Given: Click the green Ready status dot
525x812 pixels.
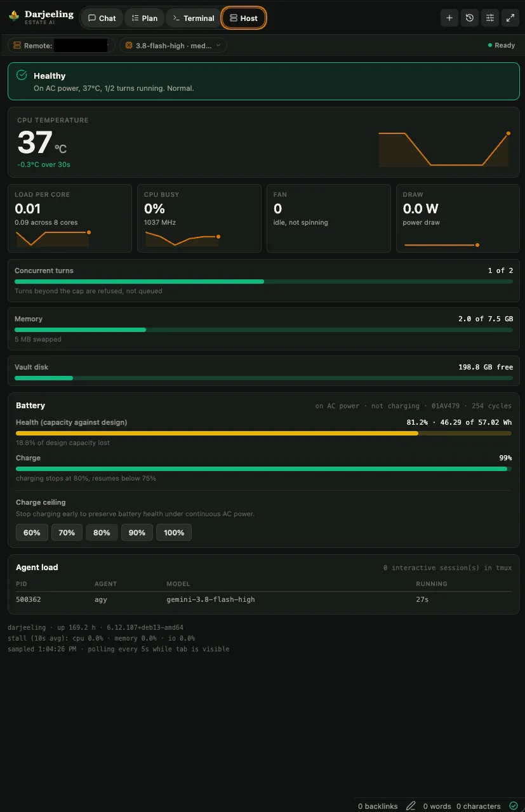Looking at the screenshot, I should point(489,45).
